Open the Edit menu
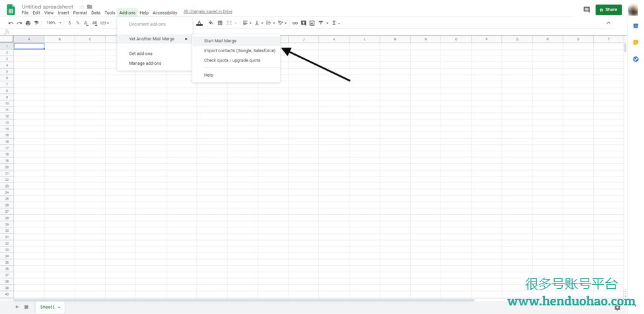This screenshot has height=314, width=644. coord(36,13)
